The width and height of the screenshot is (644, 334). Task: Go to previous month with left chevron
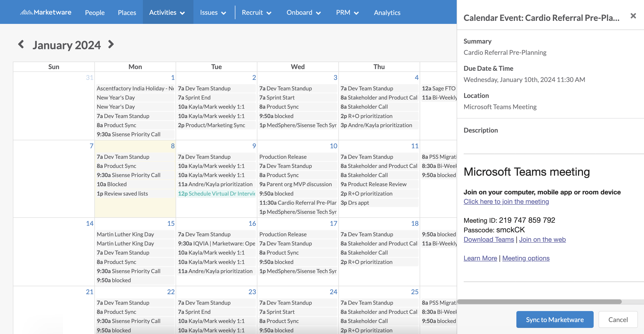point(21,45)
